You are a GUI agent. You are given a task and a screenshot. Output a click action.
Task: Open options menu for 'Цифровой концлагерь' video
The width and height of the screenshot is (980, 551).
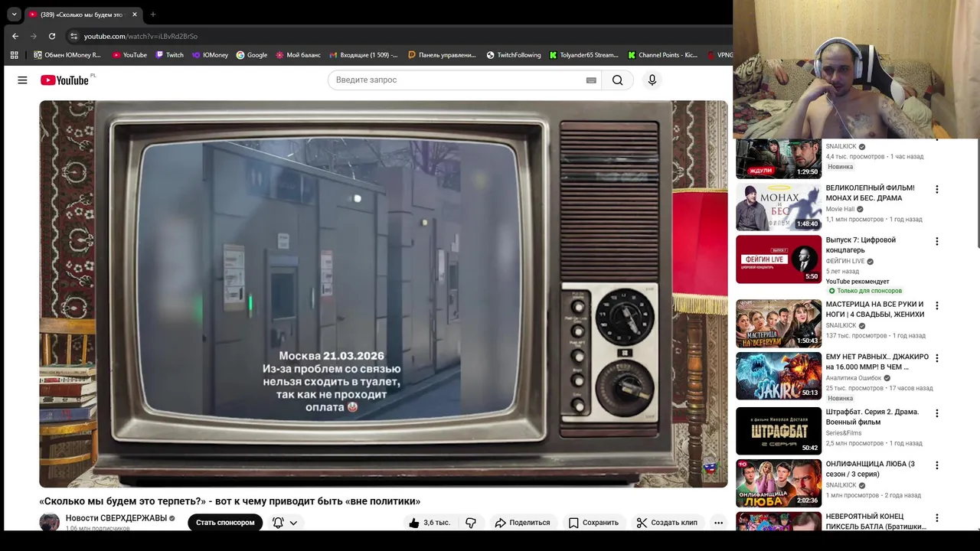pyautogui.click(x=936, y=241)
